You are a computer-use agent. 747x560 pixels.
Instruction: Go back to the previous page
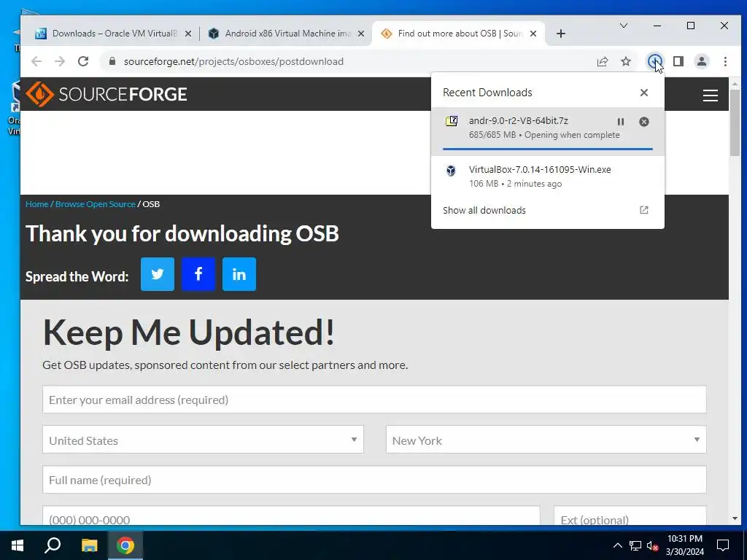click(36, 61)
